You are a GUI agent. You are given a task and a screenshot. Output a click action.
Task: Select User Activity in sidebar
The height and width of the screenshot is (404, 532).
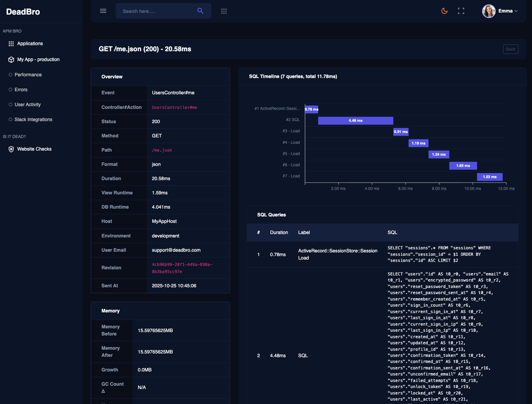[27, 104]
